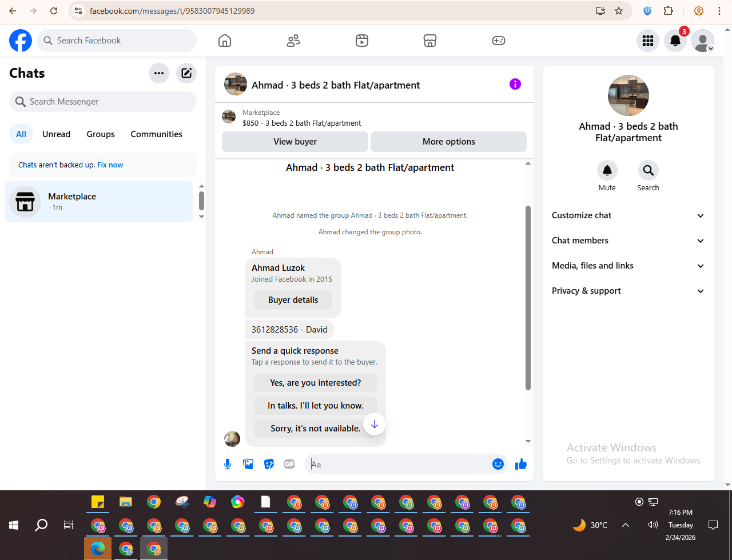Open the Bitwarden shield extension icon
This screenshot has width=732, height=560.
coord(647,11)
